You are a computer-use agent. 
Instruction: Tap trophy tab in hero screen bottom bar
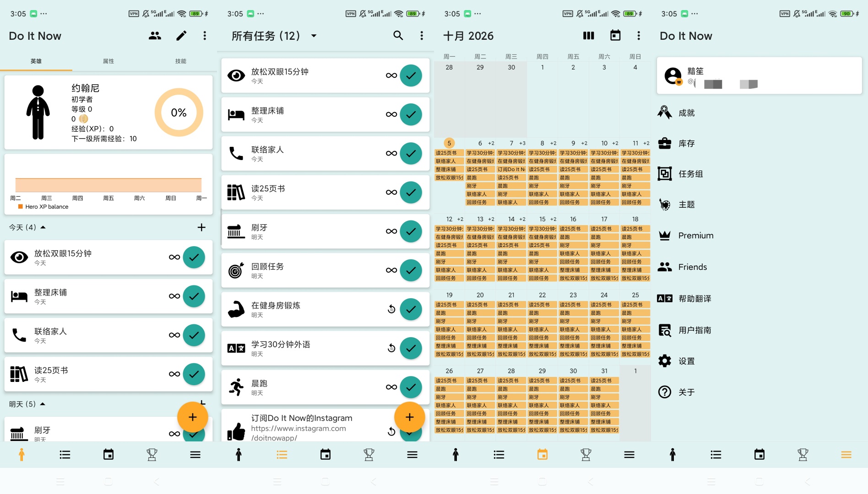click(152, 455)
